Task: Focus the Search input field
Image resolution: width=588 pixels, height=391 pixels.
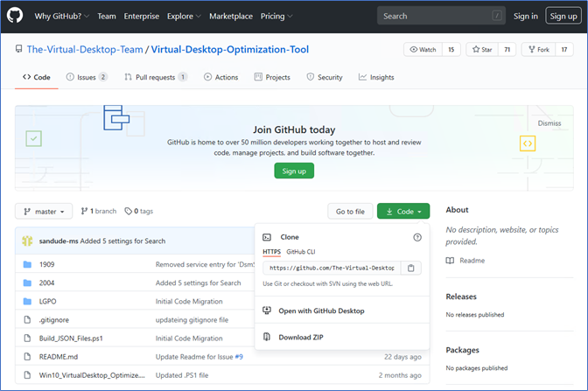Action: [x=441, y=16]
